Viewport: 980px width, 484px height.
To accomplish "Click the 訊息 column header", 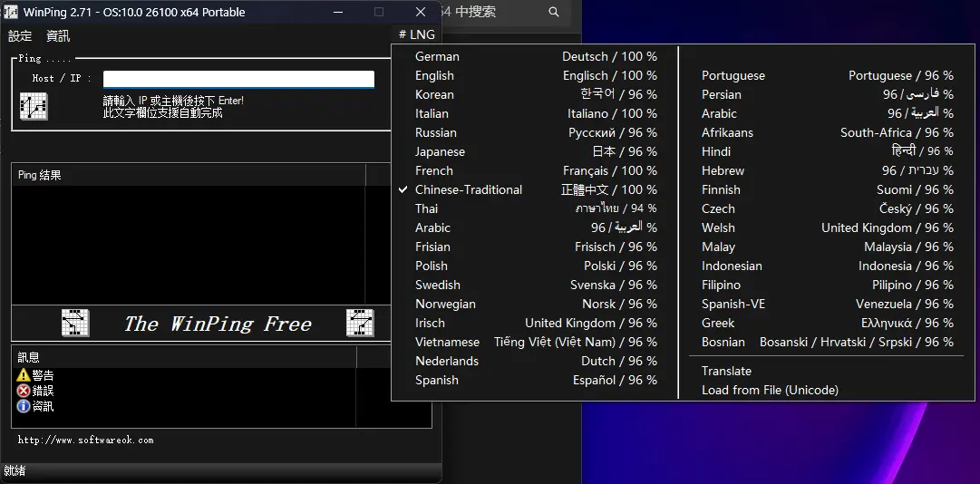I will (x=184, y=357).
